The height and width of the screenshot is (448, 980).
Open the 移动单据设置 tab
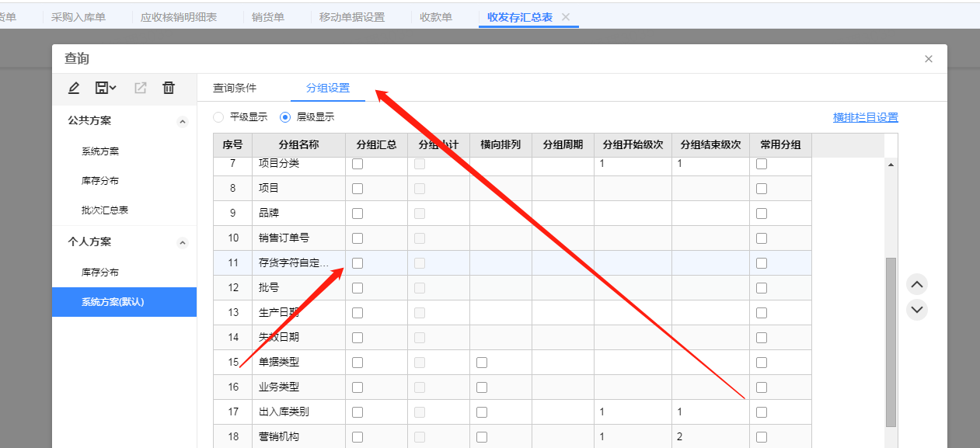[x=352, y=17]
